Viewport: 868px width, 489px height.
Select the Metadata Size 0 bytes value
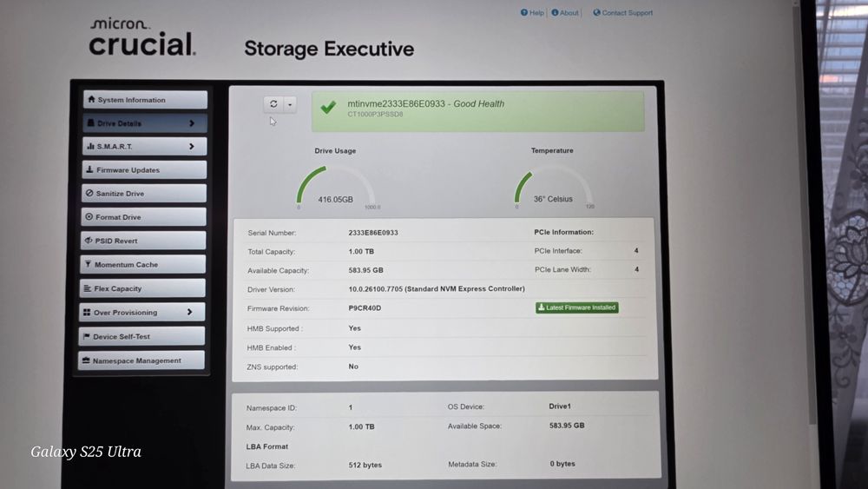tap(562, 464)
